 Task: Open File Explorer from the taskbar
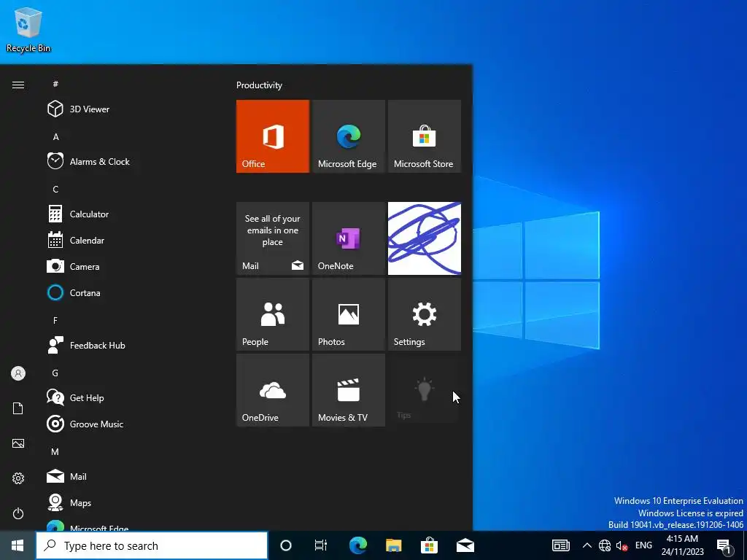click(393, 545)
